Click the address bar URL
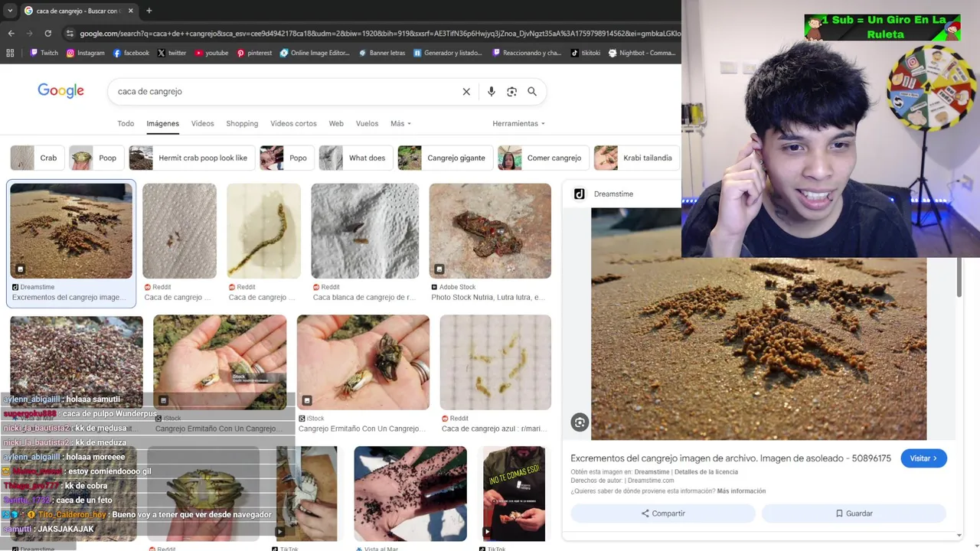This screenshot has width=980, height=551. pos(380,34)
